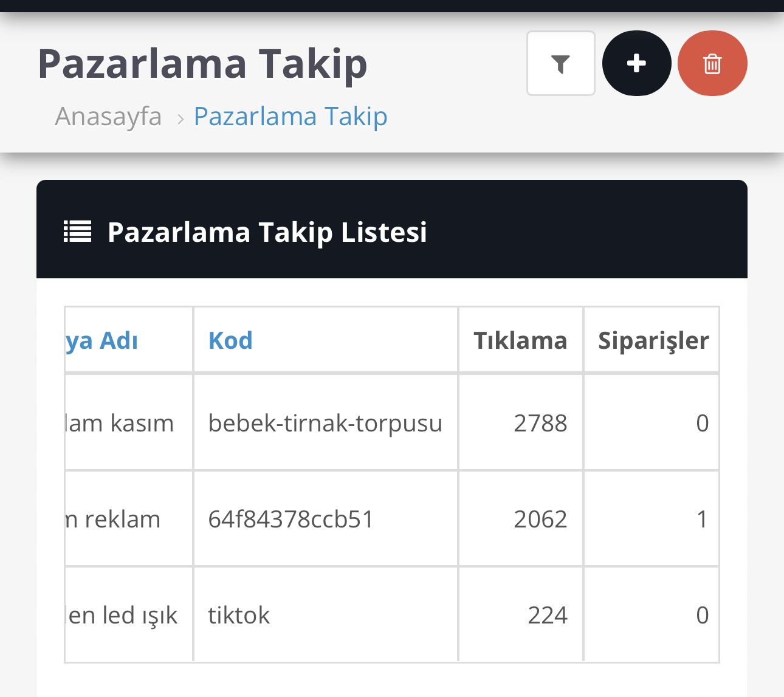Click the Tıklama column header

pyautogui.click(x=520, y=340)
